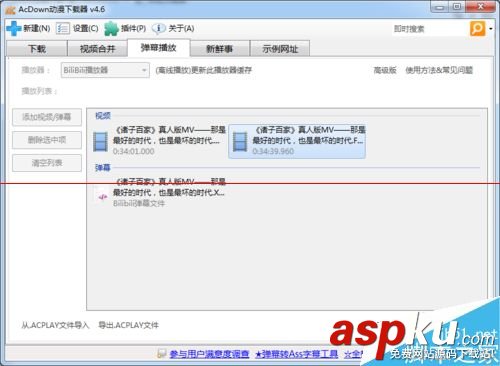The image size is (500, 366).
Task: Maximize the AcDown window
Action: 457,7
